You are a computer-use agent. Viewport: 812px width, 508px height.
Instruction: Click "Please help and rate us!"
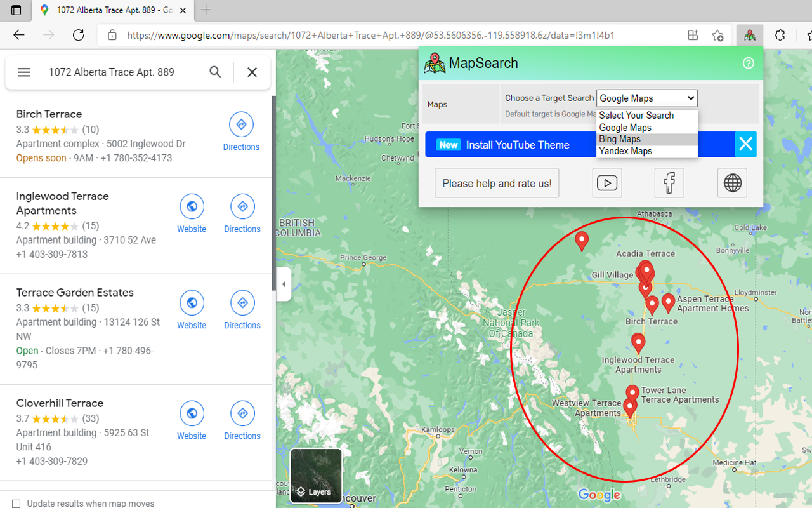pyautogui.click(x=497, y=182)
